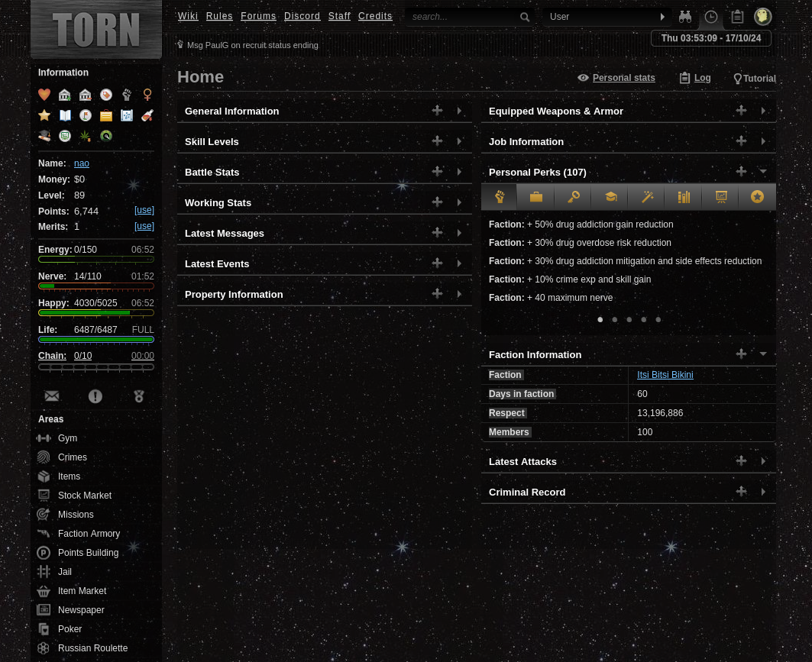Open the Forums menu item

click(x=258, y=15)
